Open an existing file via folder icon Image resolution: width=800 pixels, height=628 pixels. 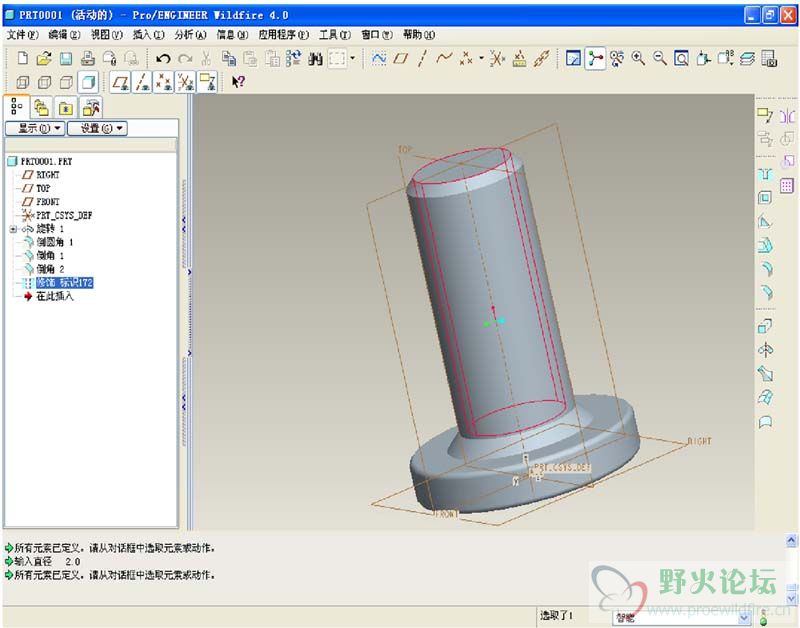coord(44,58)
